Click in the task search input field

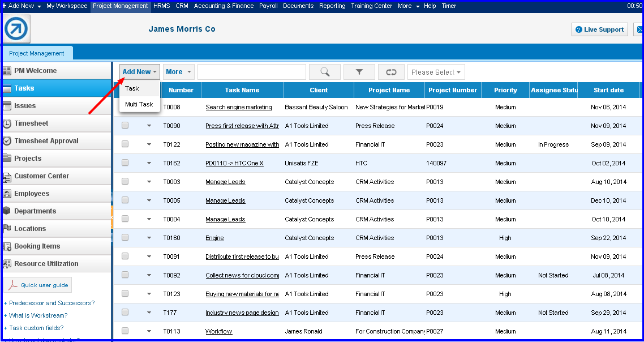[252, 72]
